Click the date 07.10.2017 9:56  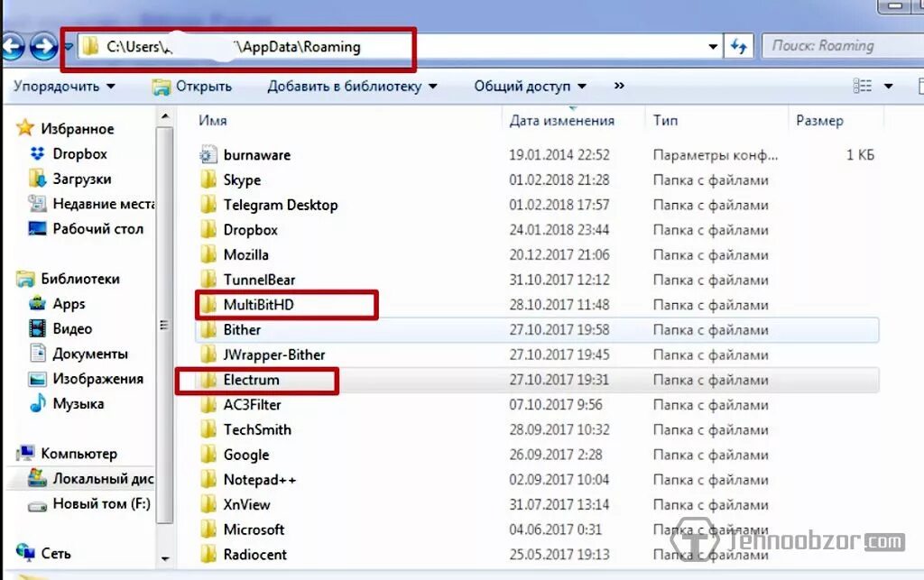[x=556, y=404]
